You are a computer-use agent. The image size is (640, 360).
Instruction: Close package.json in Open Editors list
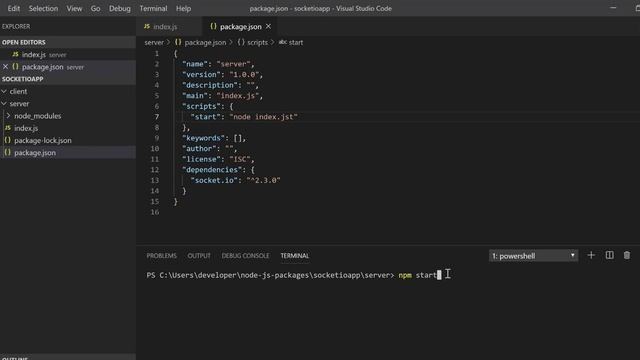[x=5, y=67]
